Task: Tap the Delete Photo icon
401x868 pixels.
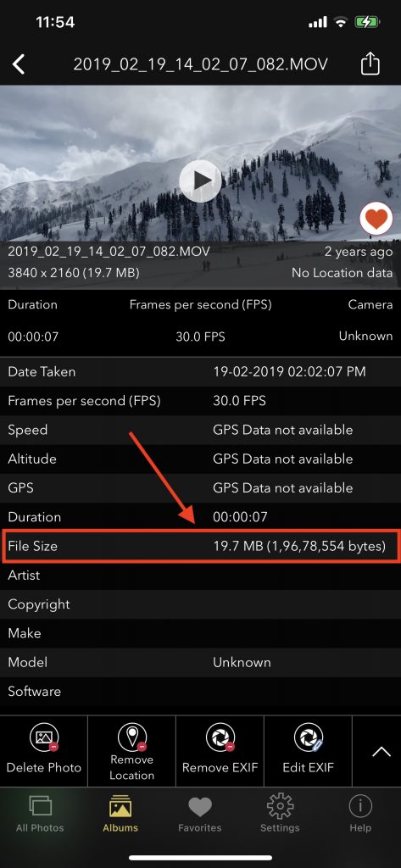Action: pyautogui.click(x=44, y=737)
